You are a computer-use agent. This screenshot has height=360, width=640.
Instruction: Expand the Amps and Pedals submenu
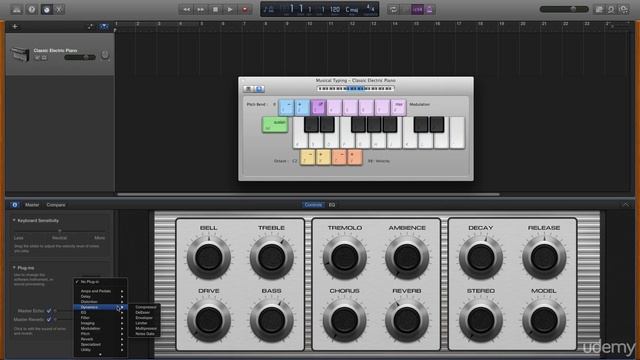[100, 291]
